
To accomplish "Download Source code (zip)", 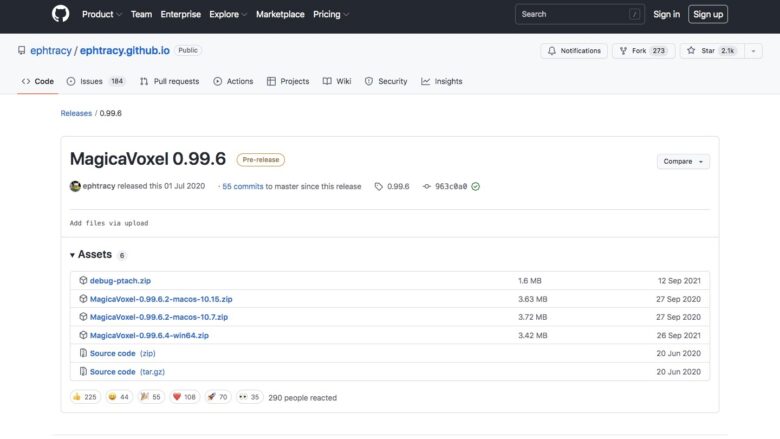I will pos(122,353).
